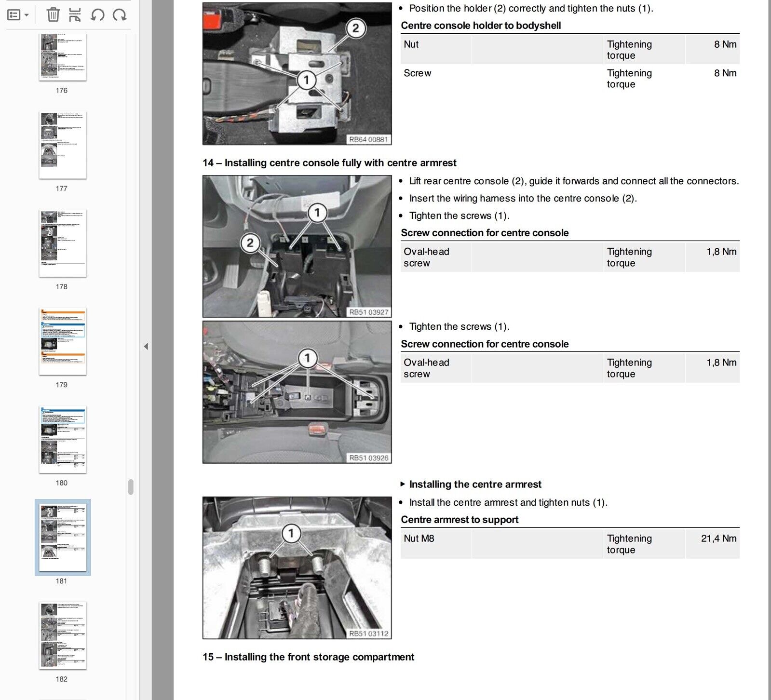The width and height of the screenshot is (771, 700).
Task: Click the RB51 03112 armrest nuts photo
Action: pos(297,567)
